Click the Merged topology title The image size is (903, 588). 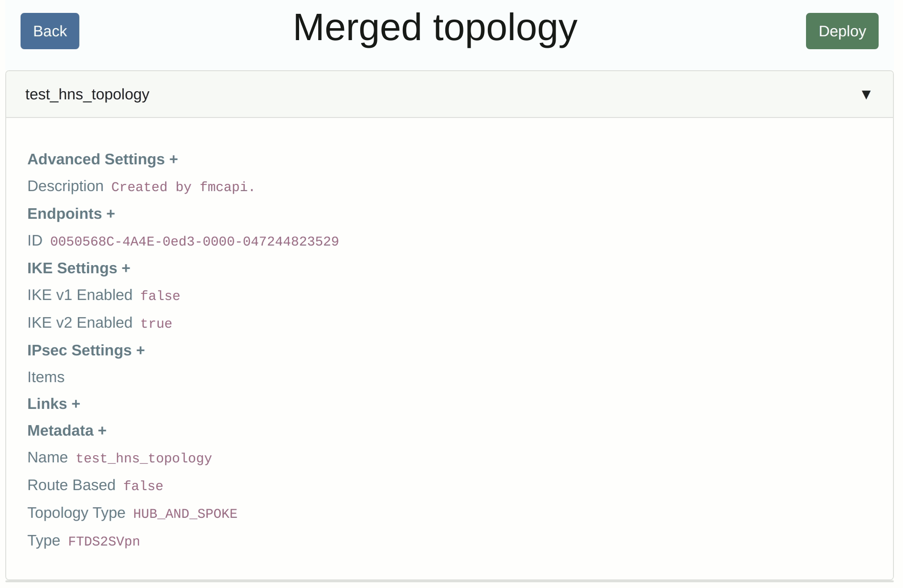click(x=434, y=28)
